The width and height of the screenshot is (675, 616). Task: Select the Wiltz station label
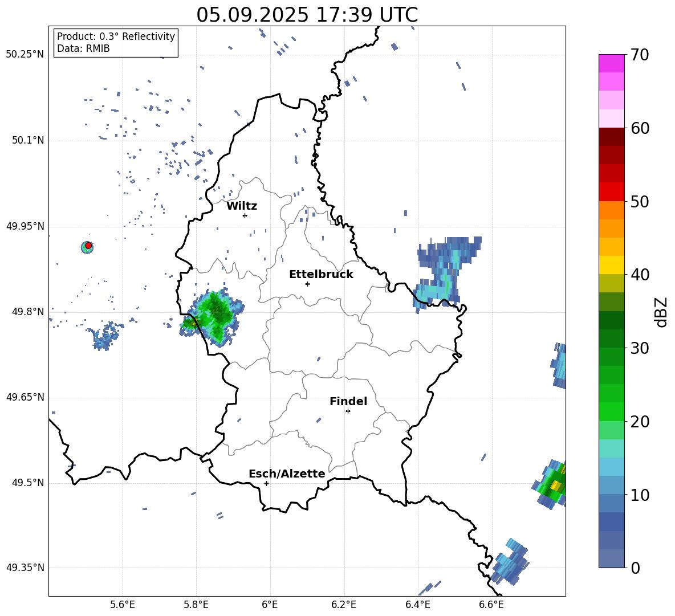tap(242, 206)
